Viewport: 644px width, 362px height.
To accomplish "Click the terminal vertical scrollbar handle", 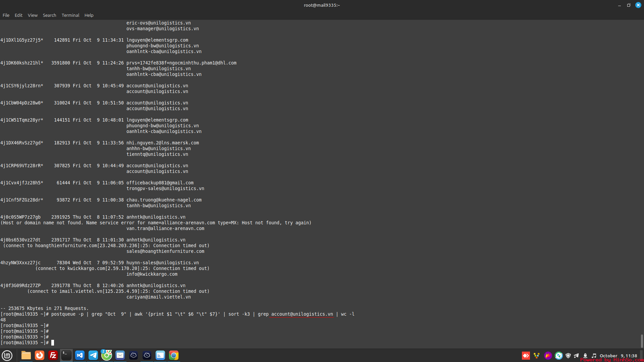I will (642, 341).
